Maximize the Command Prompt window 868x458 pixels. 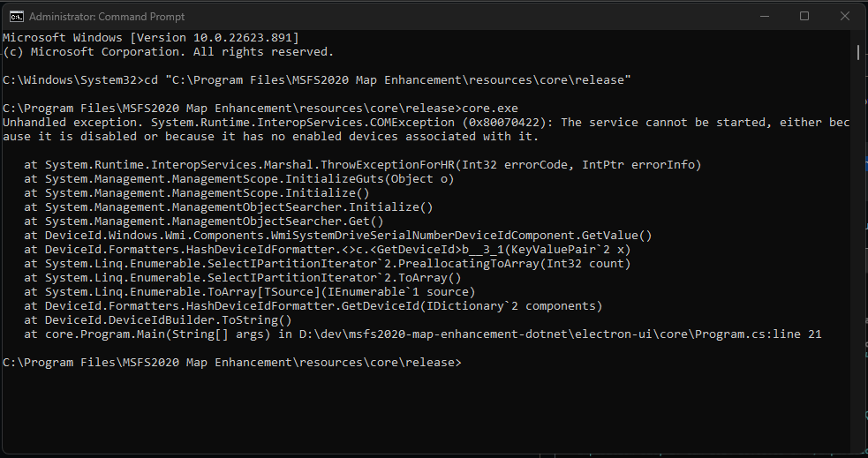[804, 16]
